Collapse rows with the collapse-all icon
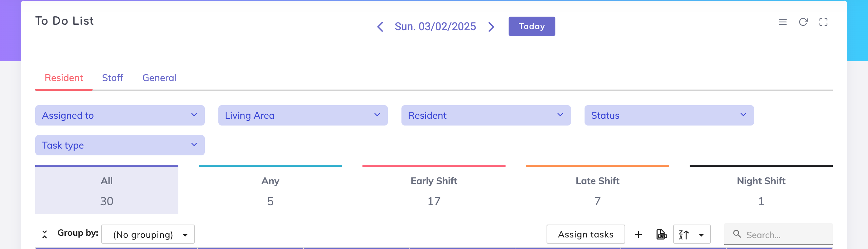Viewport: 868px width, 249px height. pyautogui.click(x=44, y=234)
